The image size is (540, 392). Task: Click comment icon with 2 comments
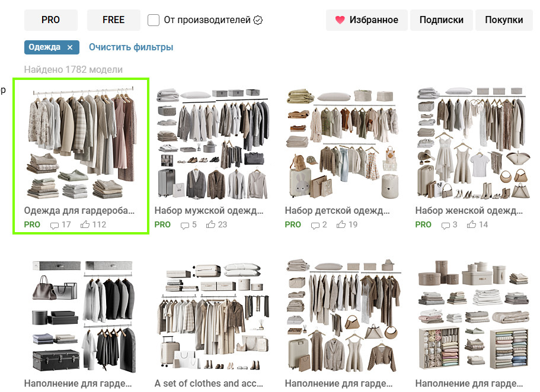315,225
